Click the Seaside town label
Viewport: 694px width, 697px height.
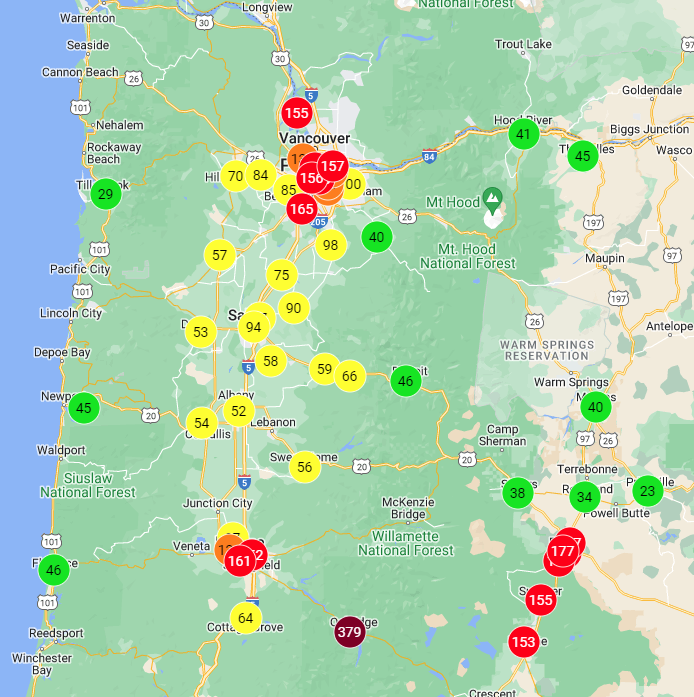tap(88, 45)
